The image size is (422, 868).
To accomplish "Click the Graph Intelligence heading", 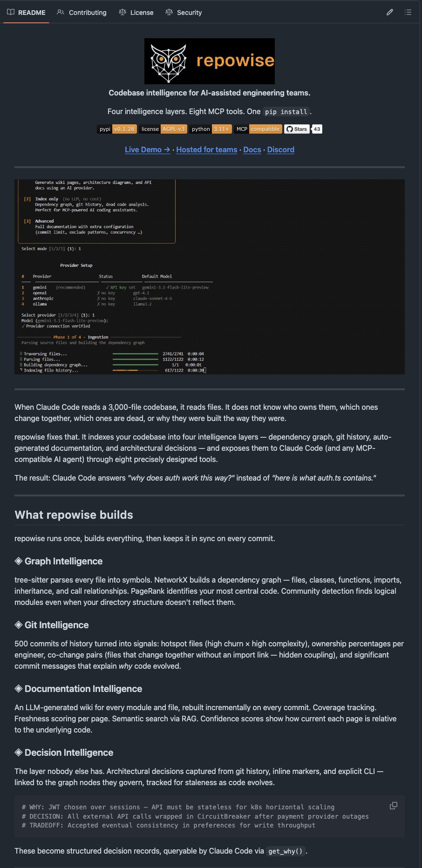I will click(x=63, y=561).
